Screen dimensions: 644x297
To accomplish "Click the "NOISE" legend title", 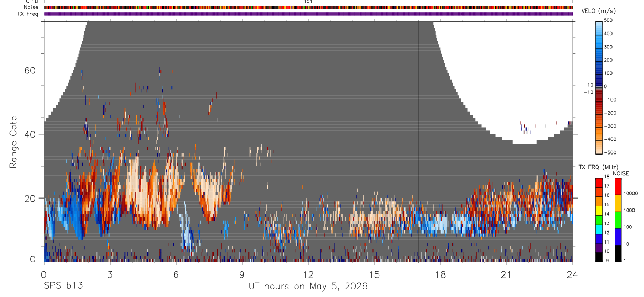I will point(621,173).
